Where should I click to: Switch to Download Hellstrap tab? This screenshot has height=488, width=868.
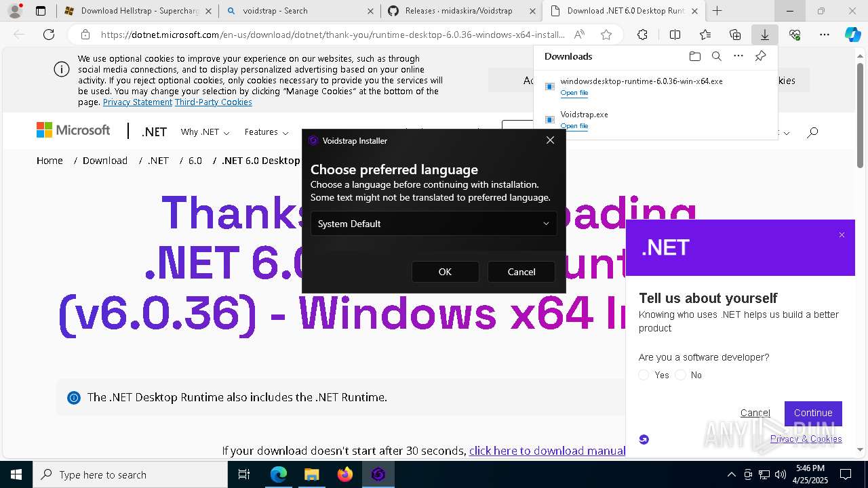click(x=136, y=11)
